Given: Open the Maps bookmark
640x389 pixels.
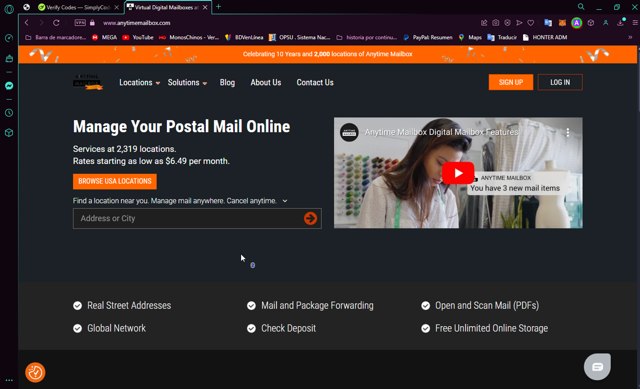Looking at the screenshot, I should [470, 37].
